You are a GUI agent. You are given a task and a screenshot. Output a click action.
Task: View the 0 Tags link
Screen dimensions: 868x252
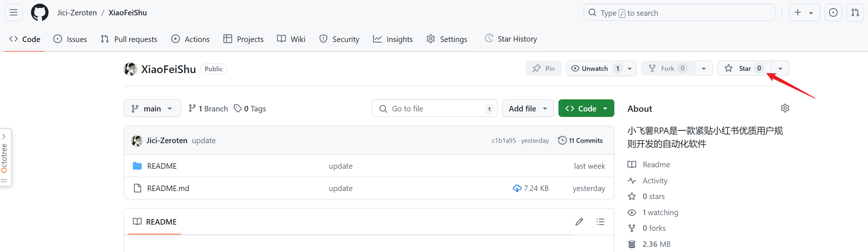coord(250,108)
